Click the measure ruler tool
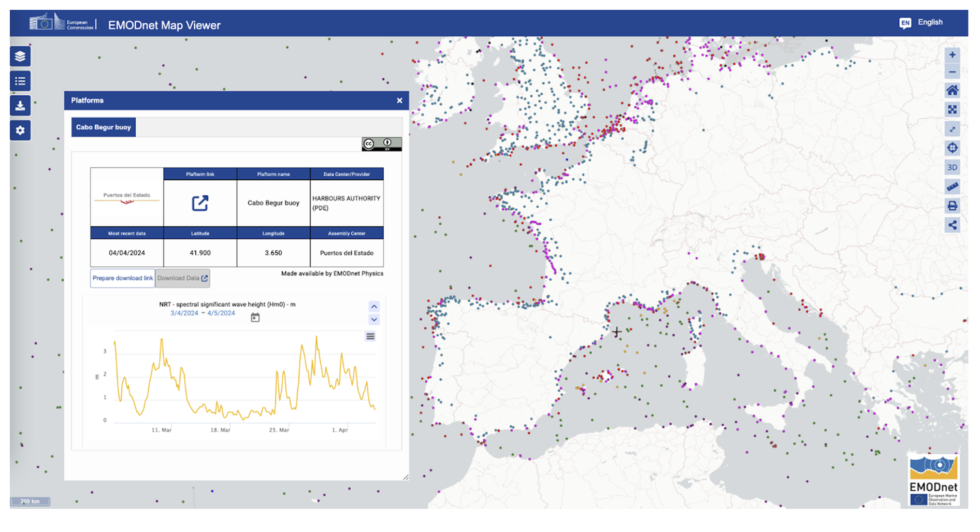The height and width of the screenshot is (532, 980). 952,186
